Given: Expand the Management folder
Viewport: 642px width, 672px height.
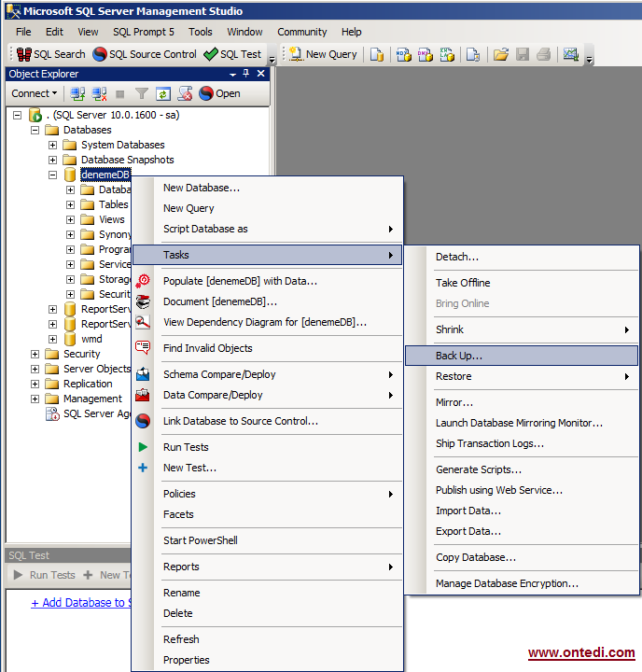Looking at the screenshot, I should (35, 399).
